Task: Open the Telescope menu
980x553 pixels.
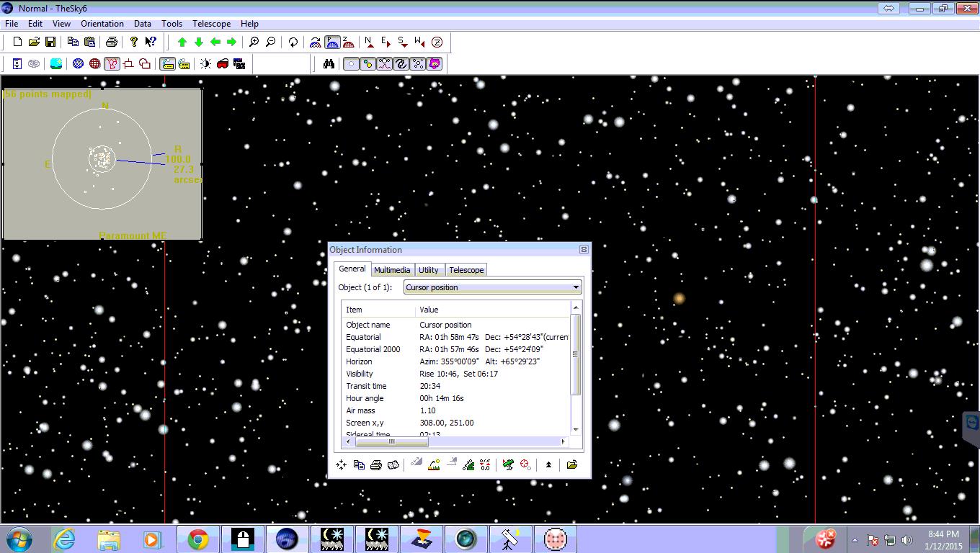Action: coord(211,24)
